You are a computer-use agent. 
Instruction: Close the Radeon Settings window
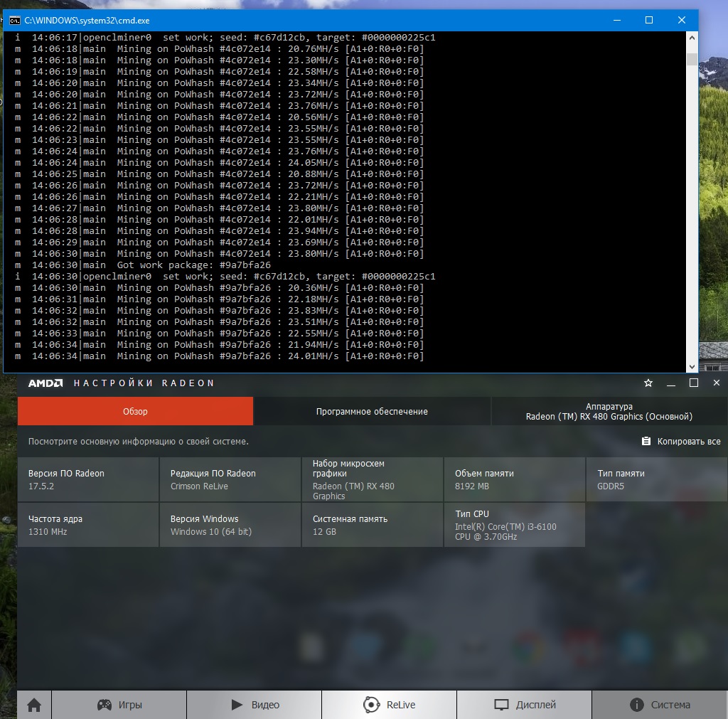pos(717,383)
